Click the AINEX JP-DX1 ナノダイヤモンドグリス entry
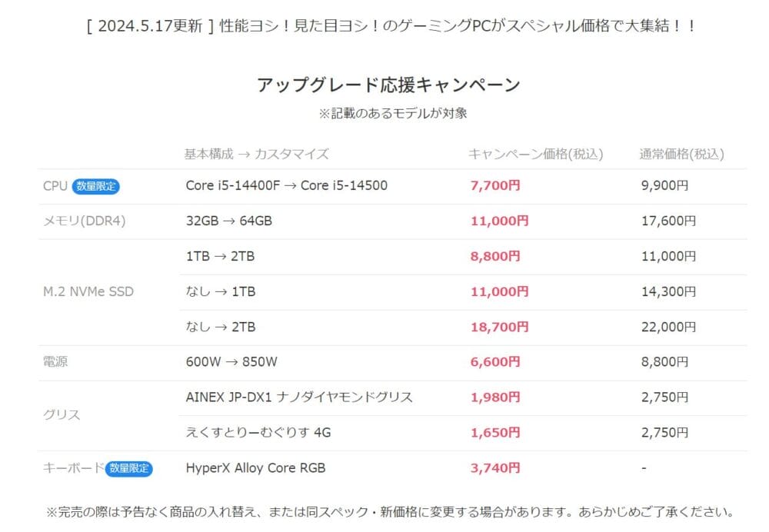 299,397
